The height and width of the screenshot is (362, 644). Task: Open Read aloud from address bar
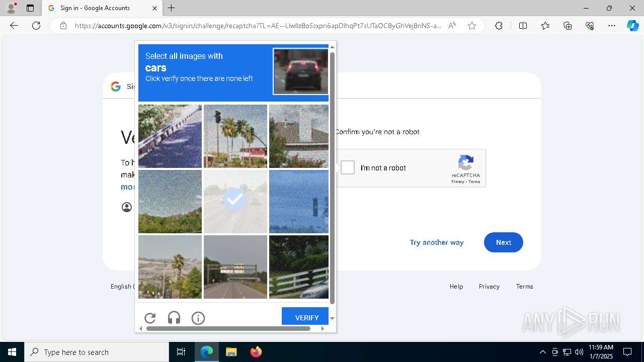click(452, 26)
